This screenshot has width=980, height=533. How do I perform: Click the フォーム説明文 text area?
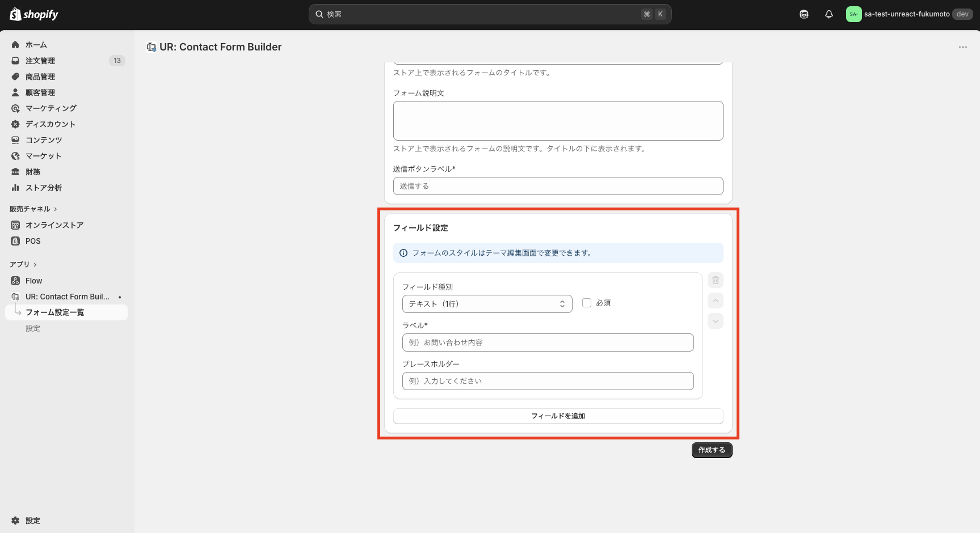coord(558,121)
